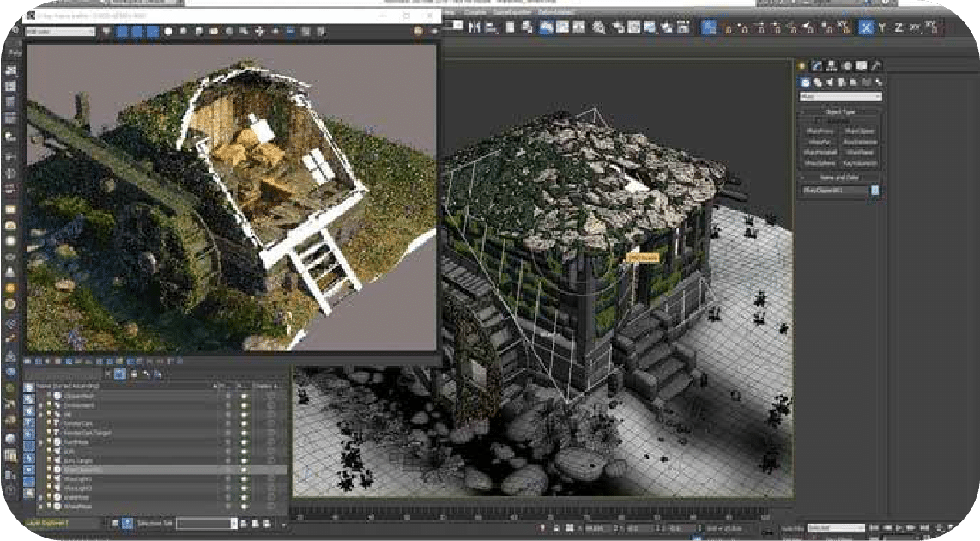Screen dimensions: 980x541
Task: Expand the Wheelflow item in the scene explorer
Action: (41, 507)
